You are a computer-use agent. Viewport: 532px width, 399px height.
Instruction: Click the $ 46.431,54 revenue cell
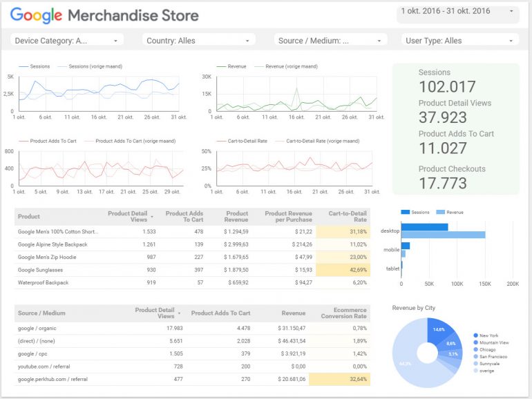click(x=292, y=341)
